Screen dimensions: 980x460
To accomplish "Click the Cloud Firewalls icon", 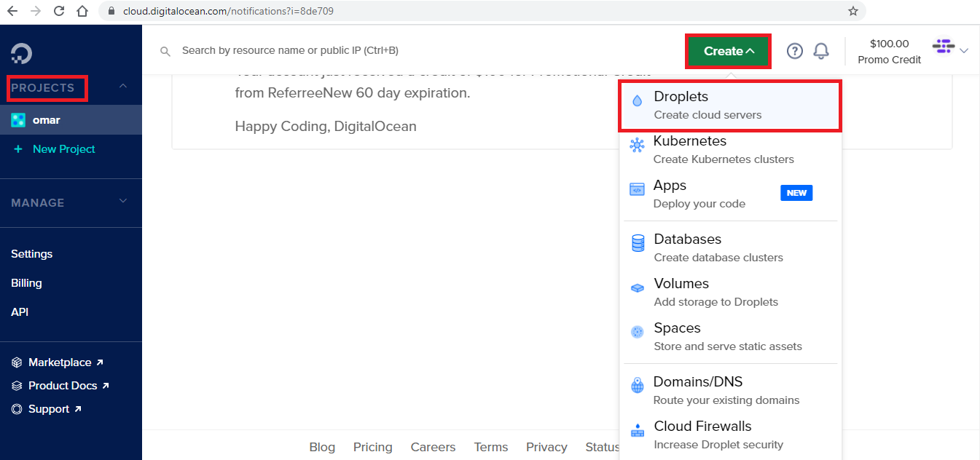I will [x=638, y=430].
